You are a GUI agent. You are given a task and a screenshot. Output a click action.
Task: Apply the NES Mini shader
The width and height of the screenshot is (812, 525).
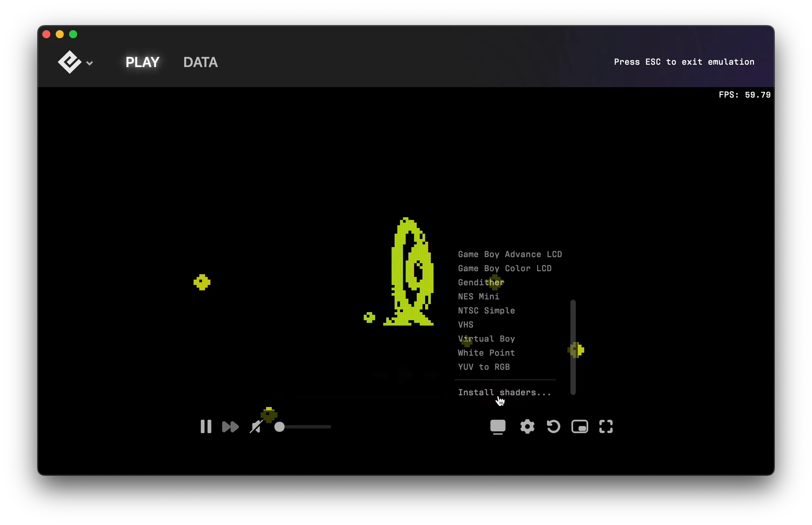click(479, 297)
